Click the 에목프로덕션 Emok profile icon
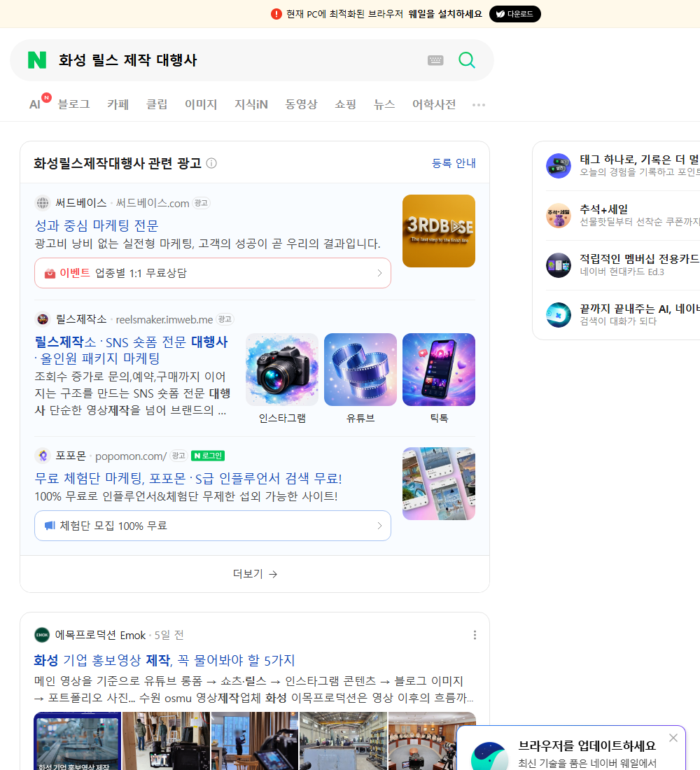 [x=42, y=635]
